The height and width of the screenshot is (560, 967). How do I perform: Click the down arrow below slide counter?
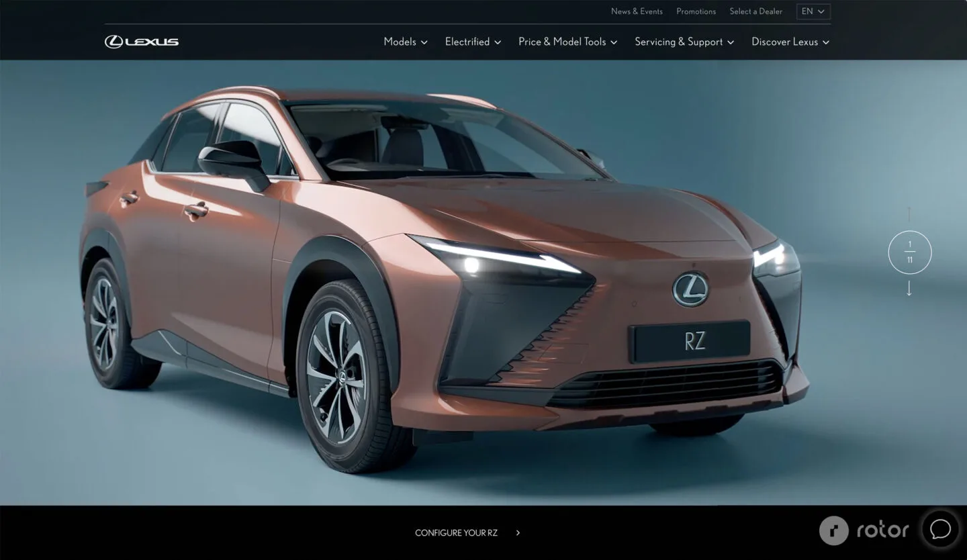pyautogui.click(x=909, y=289)
